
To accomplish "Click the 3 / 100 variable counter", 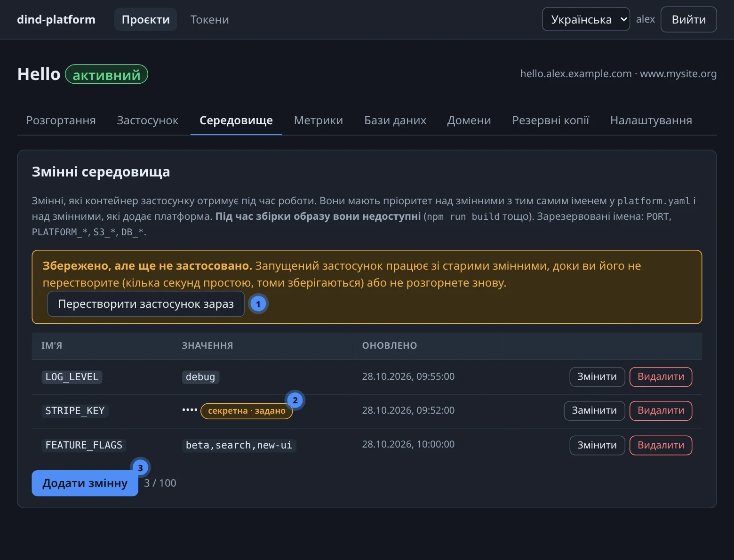I will click(x=160, y=483).
